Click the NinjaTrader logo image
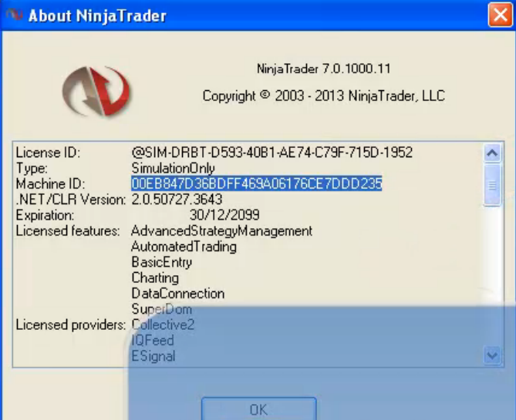 pyautogui.click(x=96, y=92)
